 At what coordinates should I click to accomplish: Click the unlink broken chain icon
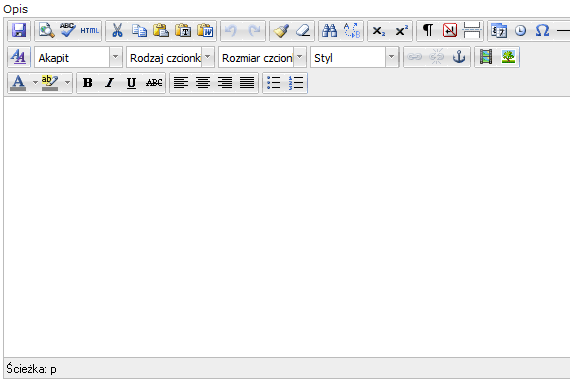tap(437, 57)
